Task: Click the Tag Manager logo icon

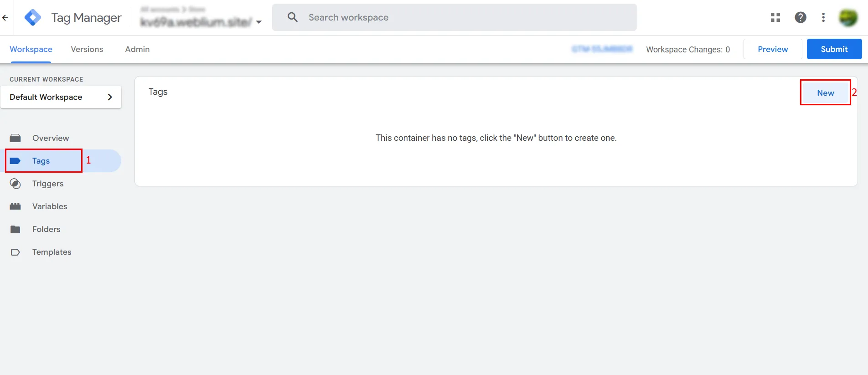Action: (x=33, y=18)
